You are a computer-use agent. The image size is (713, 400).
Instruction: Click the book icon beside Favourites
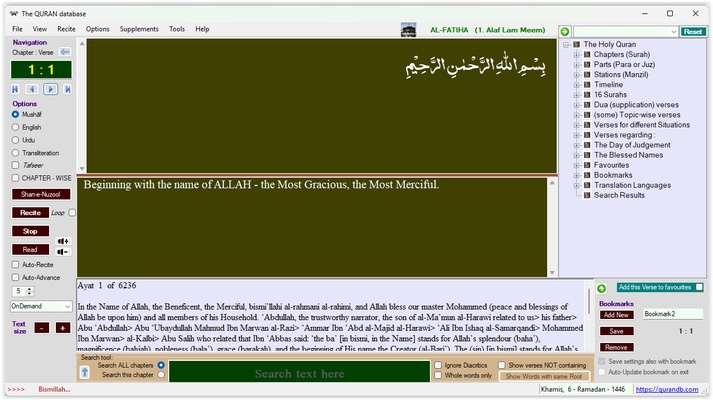587,165
